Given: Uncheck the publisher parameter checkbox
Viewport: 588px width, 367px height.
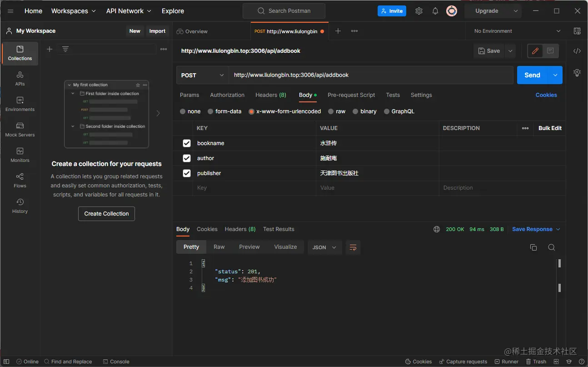Looking at the screenshot, I should click(x=187, y=173).
